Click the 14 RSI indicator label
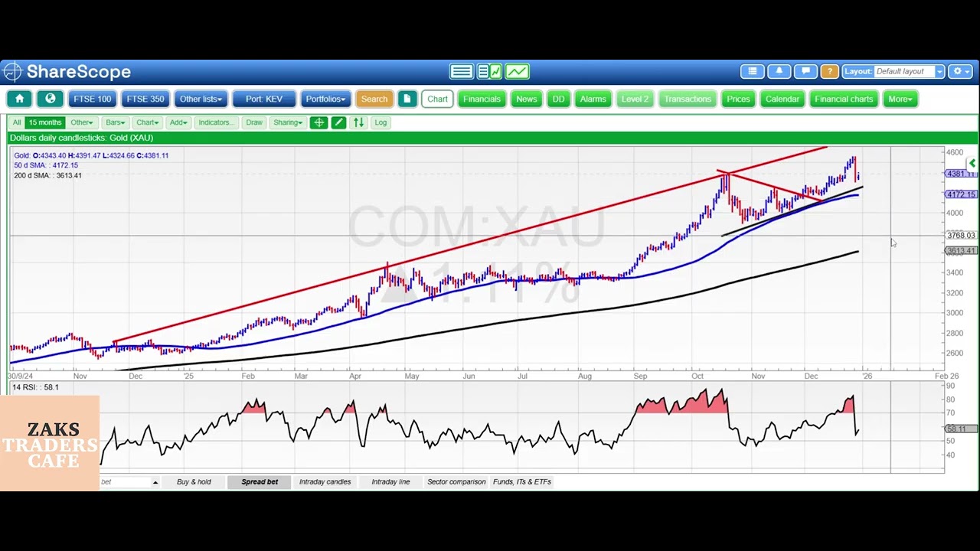The height and width of the screenshot is (551, 980). pos(35,387)
